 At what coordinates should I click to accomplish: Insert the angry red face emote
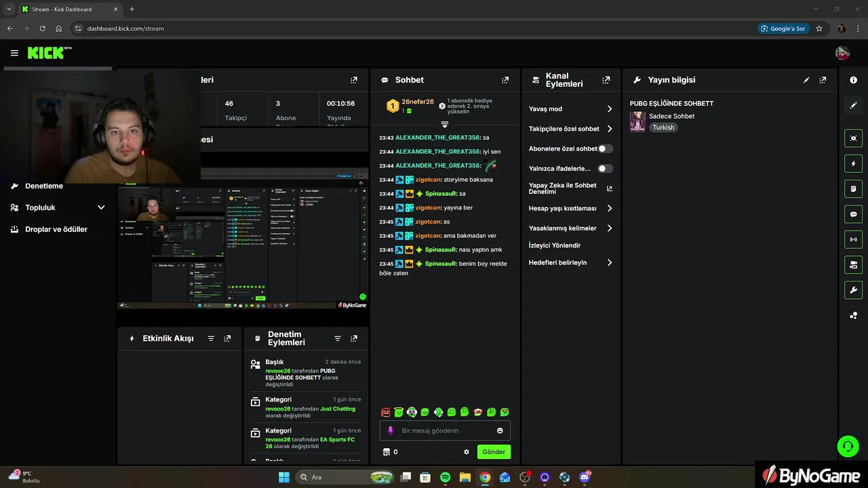[386, 412]
